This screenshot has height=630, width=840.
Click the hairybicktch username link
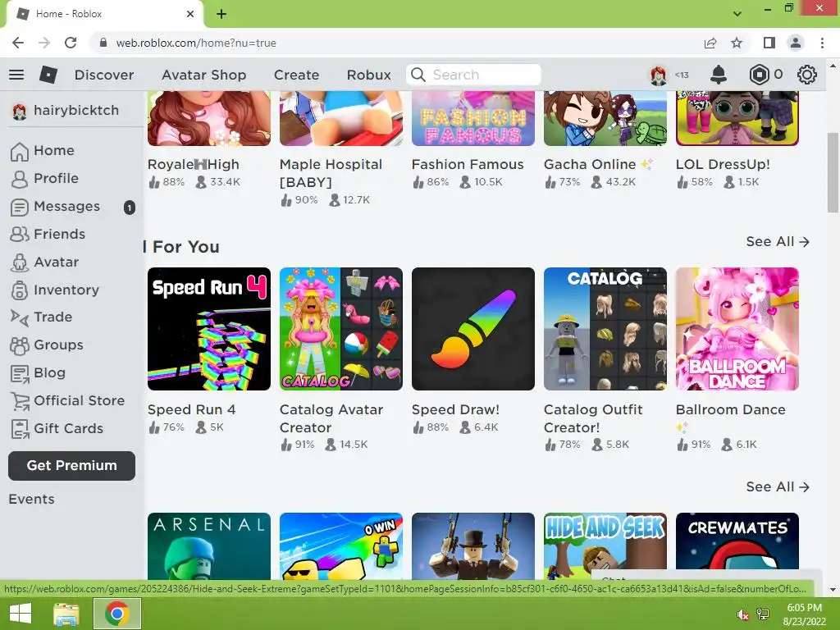76,111
